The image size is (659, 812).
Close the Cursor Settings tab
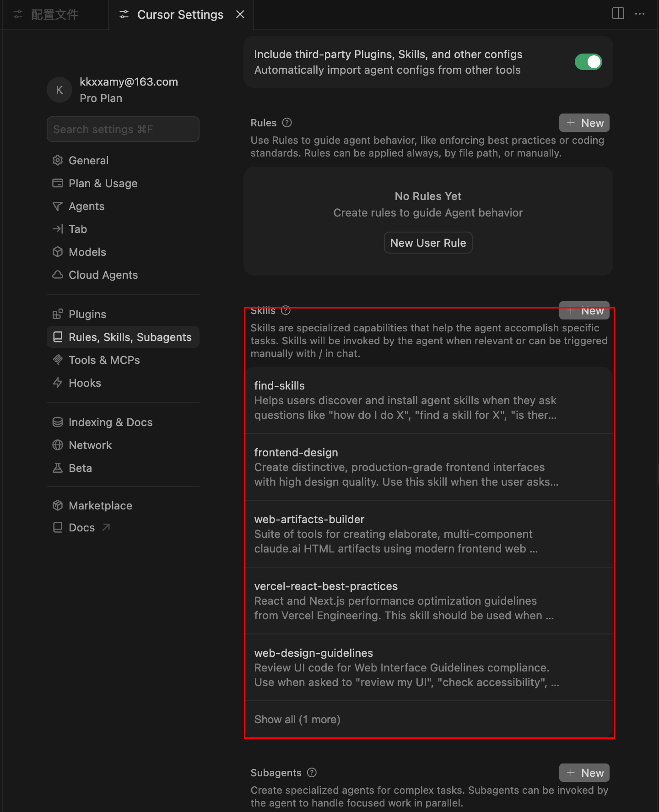click(x=240, y=15)
